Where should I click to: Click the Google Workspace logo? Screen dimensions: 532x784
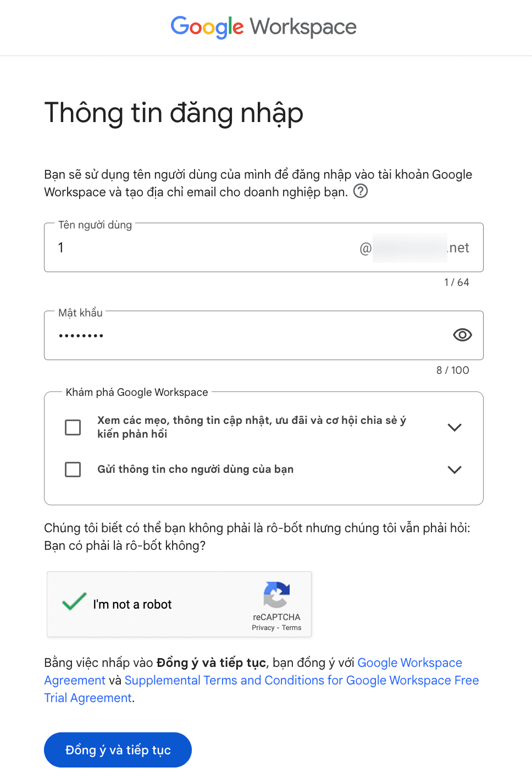(264, 27)
